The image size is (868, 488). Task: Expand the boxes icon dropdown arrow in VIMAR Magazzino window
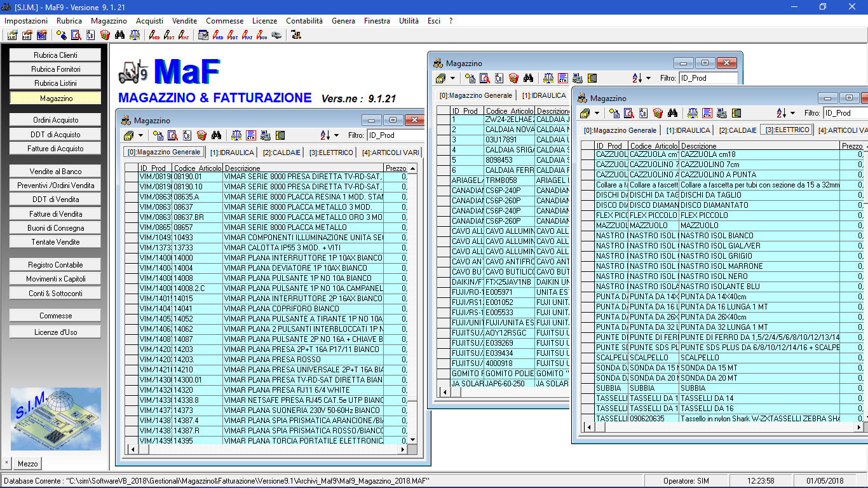click(x=140, y=135)
